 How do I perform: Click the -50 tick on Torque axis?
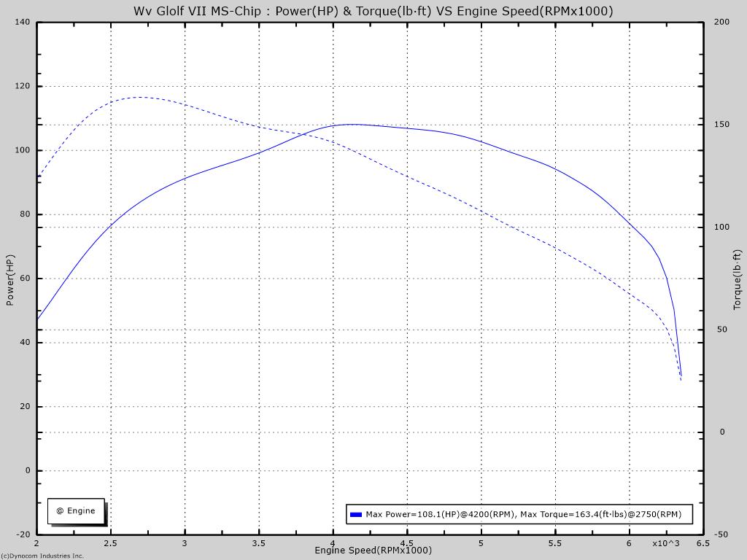click(721, 534)
